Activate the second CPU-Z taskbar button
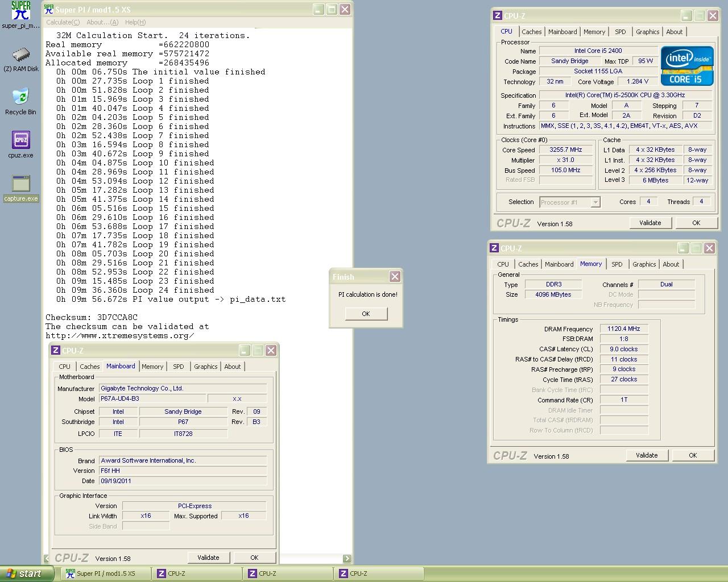Image resolution: width=728 pixels, height=582 pixels. click(x=288, y=573)
